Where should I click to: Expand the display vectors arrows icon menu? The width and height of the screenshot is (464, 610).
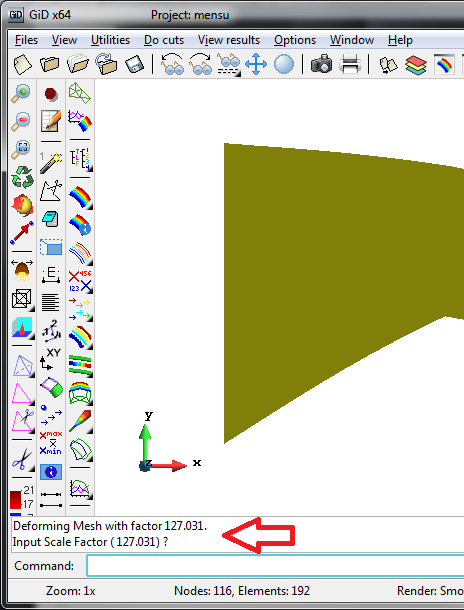coord(80,309)
